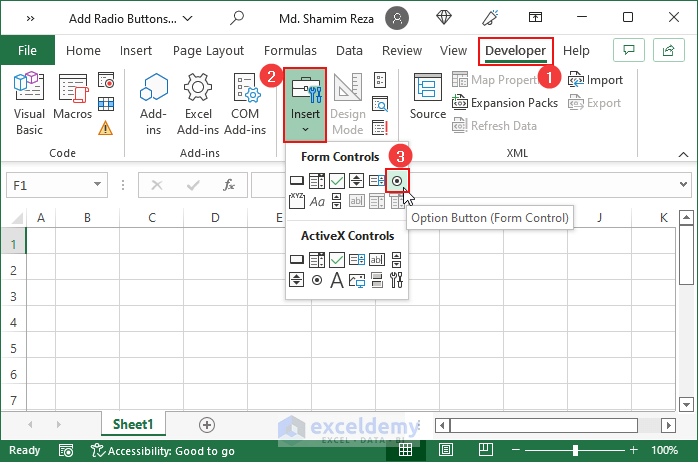
Task: Select the Spin Button form control
Action: coord(357,181)
